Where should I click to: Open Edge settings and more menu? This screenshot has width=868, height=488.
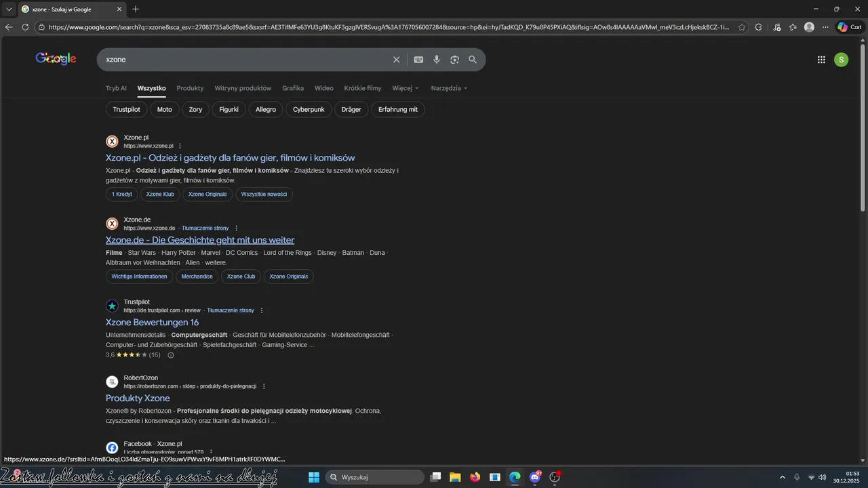click(825, 27)
